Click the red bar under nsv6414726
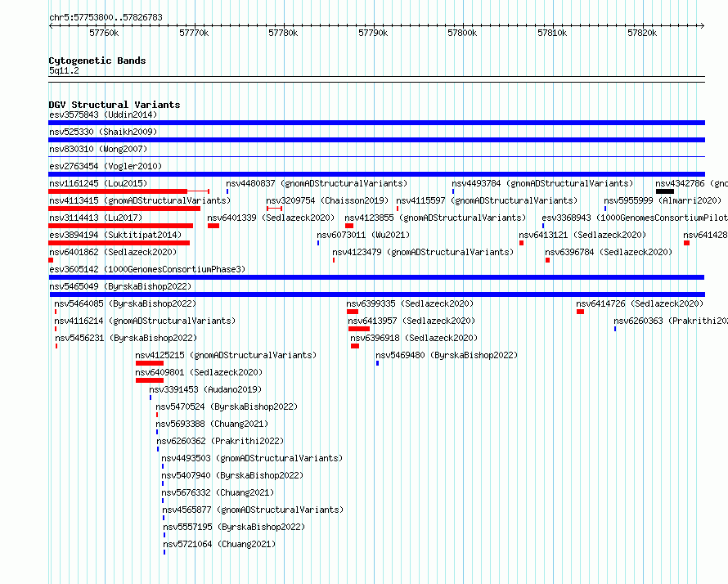 581,312
